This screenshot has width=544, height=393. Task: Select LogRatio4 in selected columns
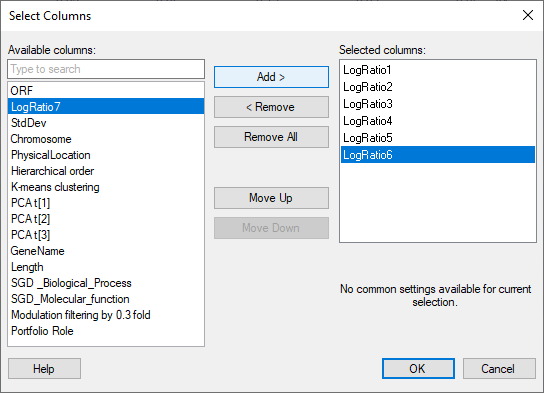(438, 121)
